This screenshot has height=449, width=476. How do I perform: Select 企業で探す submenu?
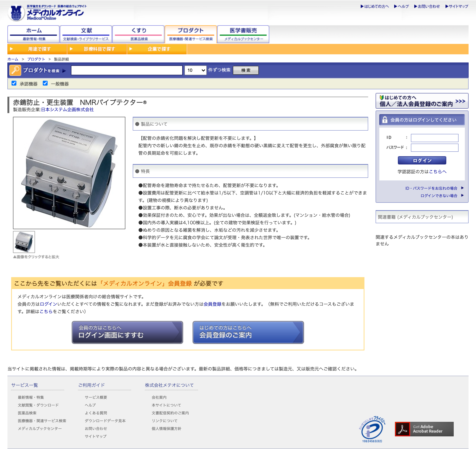157,49
